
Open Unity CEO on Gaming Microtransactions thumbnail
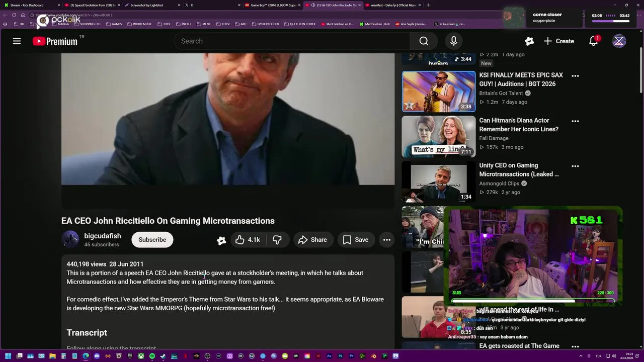(x=439, y=182)
